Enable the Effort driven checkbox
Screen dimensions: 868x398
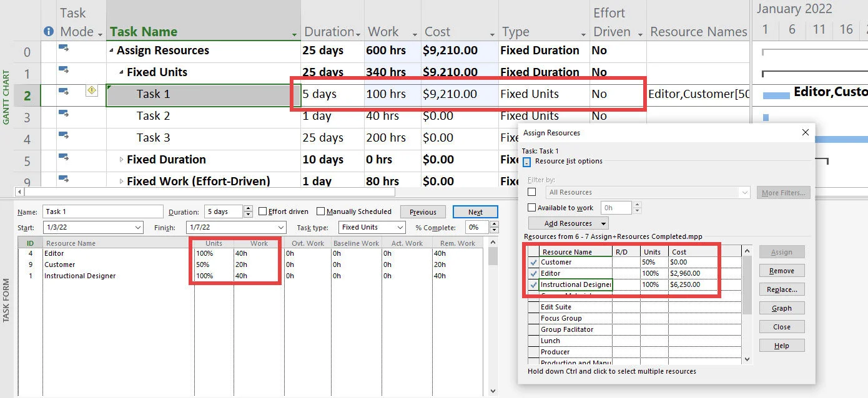click(x=263, y=211)
